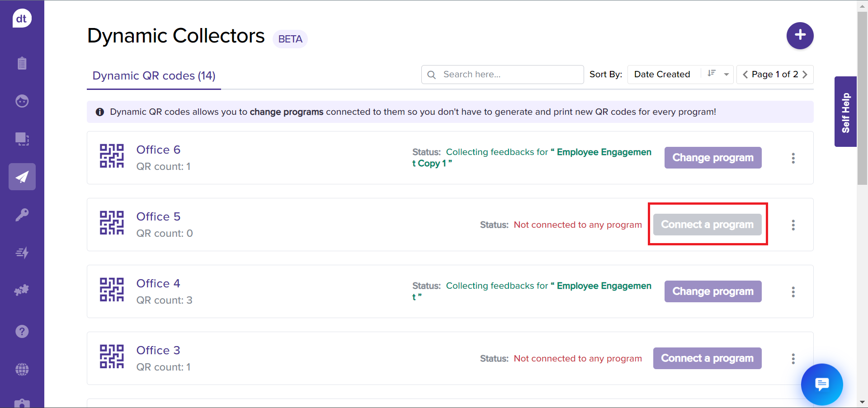868x408 pixels.
Task: Click Connect a program for Office 3
Action: click(707, 358)
